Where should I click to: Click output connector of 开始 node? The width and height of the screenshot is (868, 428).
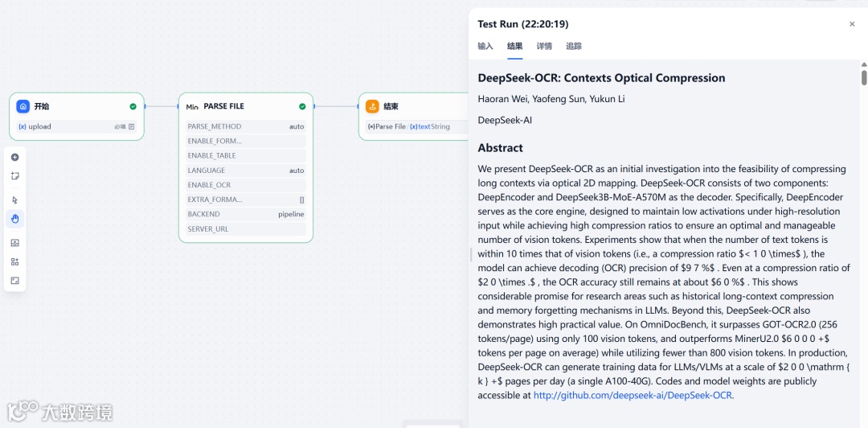tap(145, 106)
